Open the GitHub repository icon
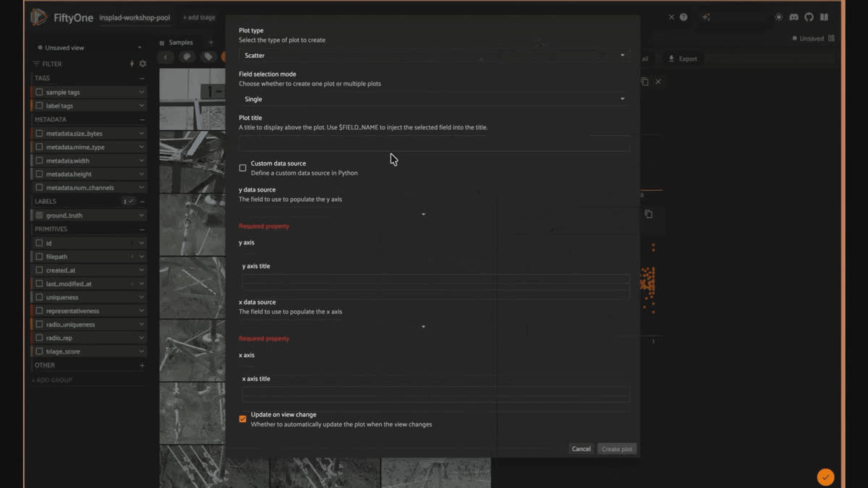The height and width of the screenshot is (488, 868). coord(809,17)
